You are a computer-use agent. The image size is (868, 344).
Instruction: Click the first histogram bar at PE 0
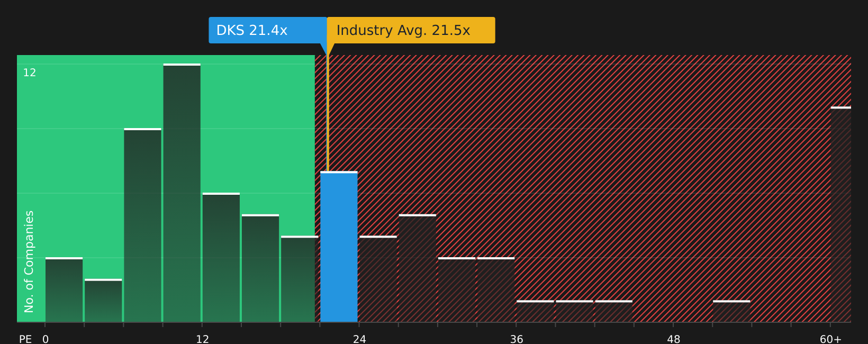[x=64, y=289]
